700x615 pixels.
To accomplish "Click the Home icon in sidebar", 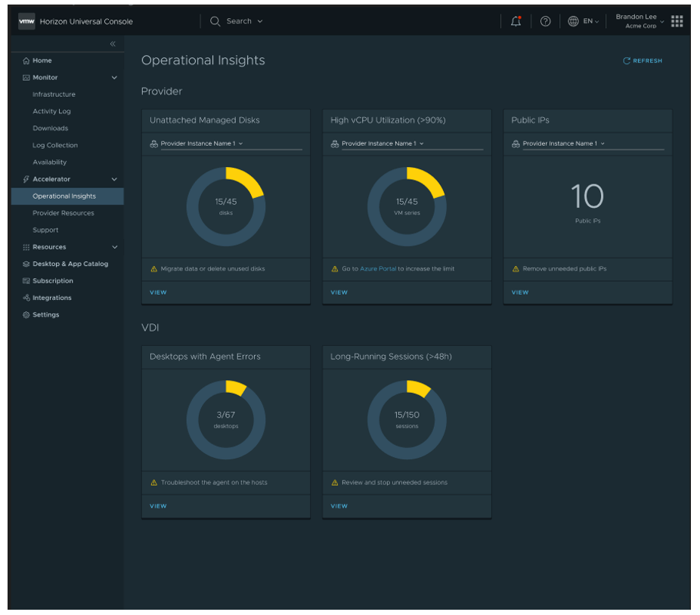I will coord(26,60).
